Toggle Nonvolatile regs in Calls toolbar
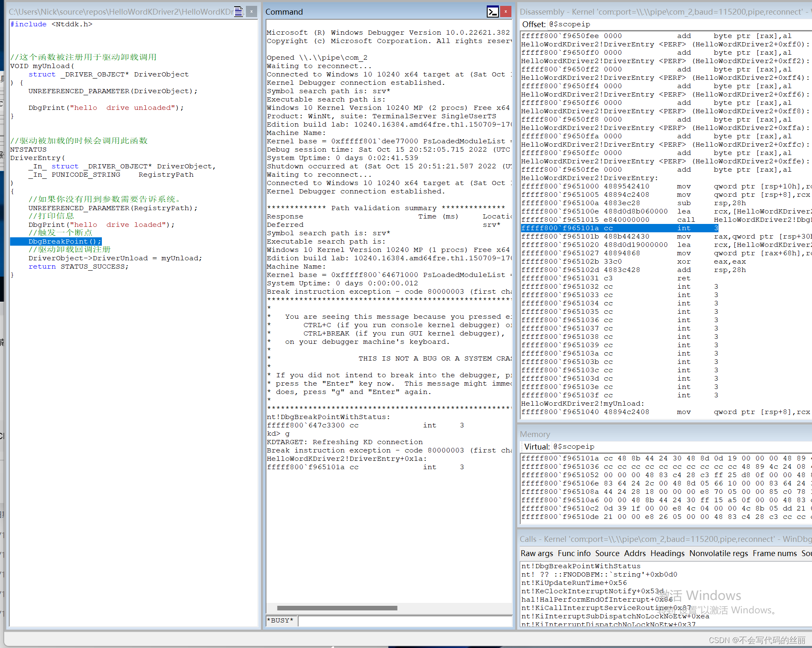The width and height of the screenshot is (812, 648). click(x=718, y=553)
